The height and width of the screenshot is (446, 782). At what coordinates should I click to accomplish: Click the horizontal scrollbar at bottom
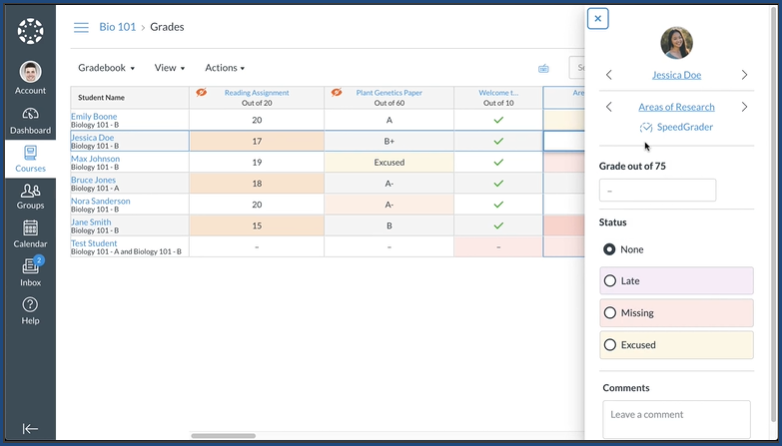tap(223, 436)
